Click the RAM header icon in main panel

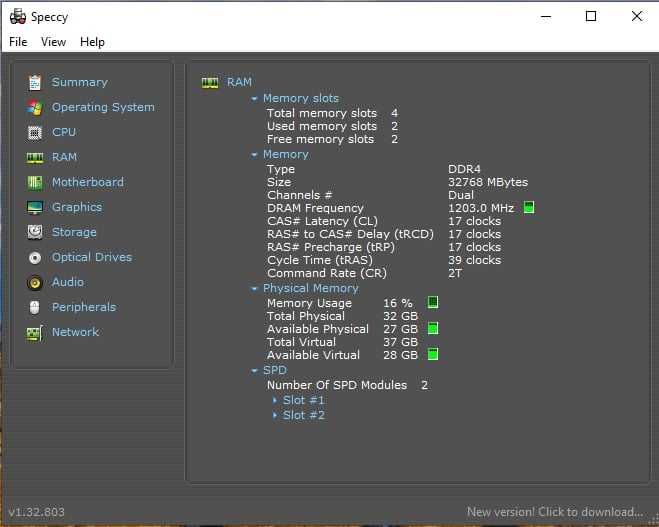pyautogui.click(x=210, y=83)
